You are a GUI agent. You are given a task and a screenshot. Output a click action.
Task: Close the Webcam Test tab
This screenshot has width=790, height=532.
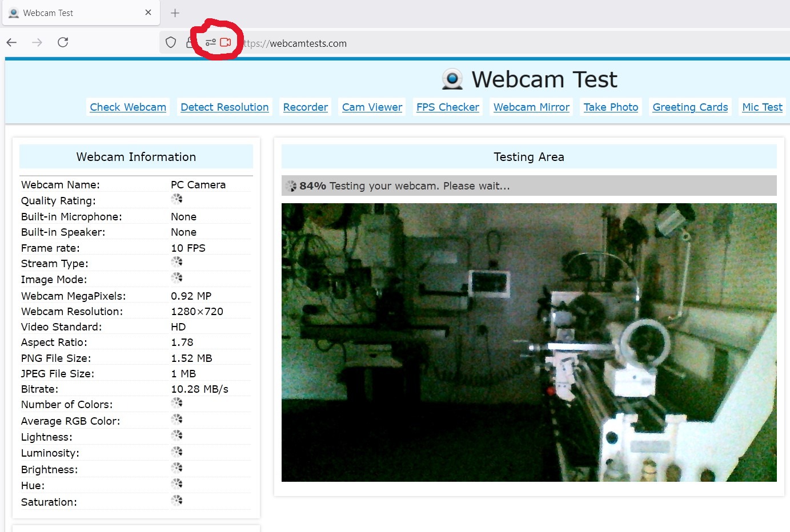(149, 13)
